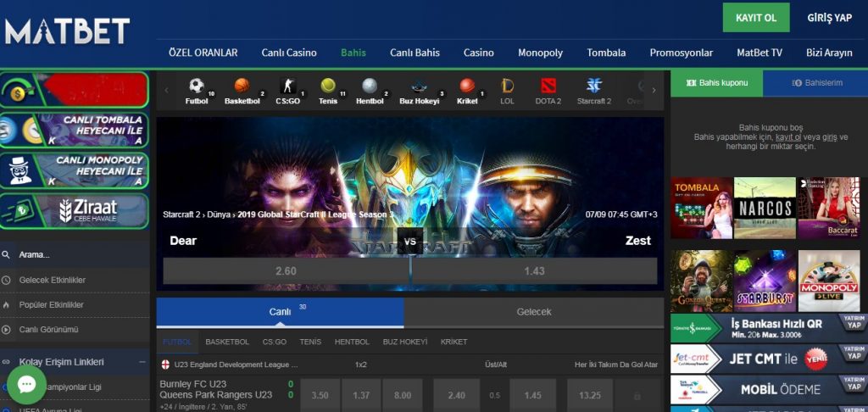Choose the Starcraft 2 icon
The width and height of the screenshot is (868, 412).
593,86
